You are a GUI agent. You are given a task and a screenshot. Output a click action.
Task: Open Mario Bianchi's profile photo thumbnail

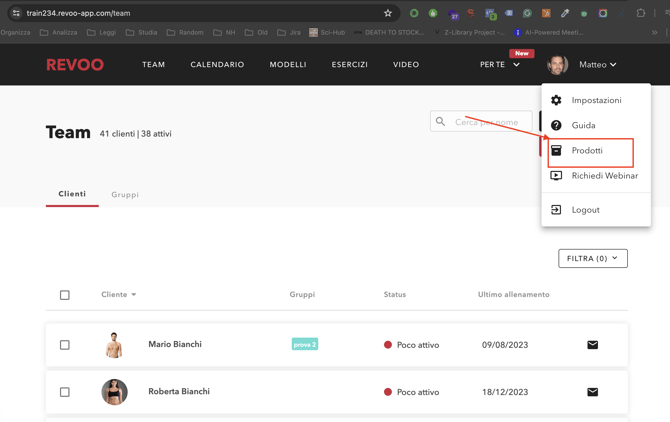[114, 345]
